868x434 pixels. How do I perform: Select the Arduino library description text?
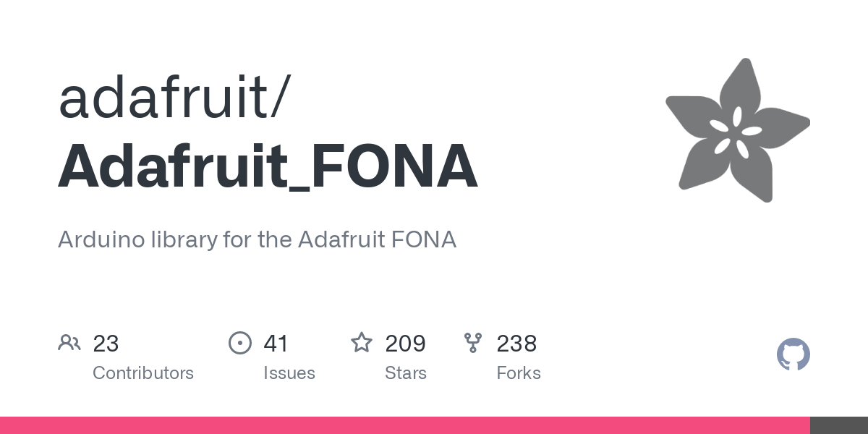(x=257, y=239)
